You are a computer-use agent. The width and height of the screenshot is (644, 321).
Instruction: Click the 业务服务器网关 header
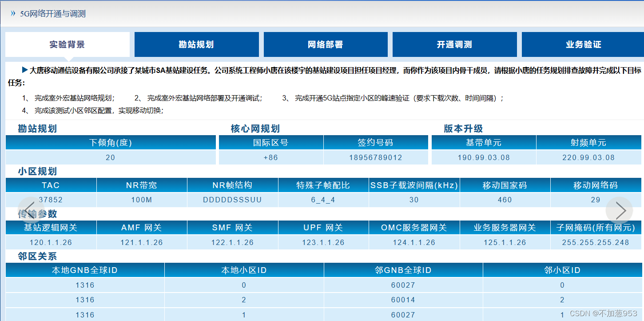(505, 228)
